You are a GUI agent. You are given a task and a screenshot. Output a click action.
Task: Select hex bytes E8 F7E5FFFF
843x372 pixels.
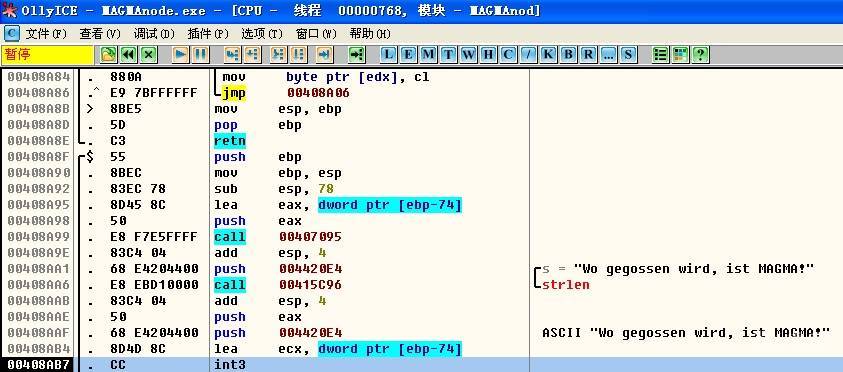click(x=154, y=237)
